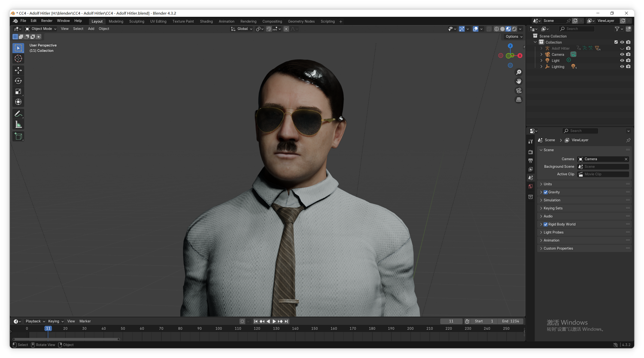
Task: Click the Zoom view magnifier icon
Action: click(519, 72)
